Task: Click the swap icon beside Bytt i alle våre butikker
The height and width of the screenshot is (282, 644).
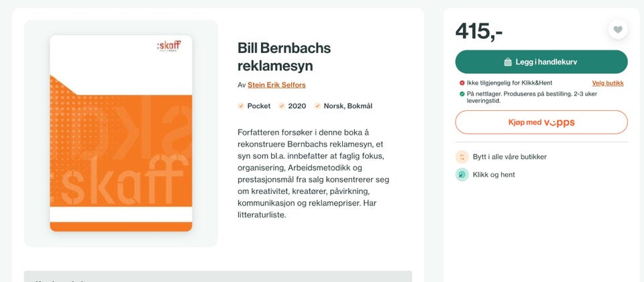Action: tap(462, 156)
